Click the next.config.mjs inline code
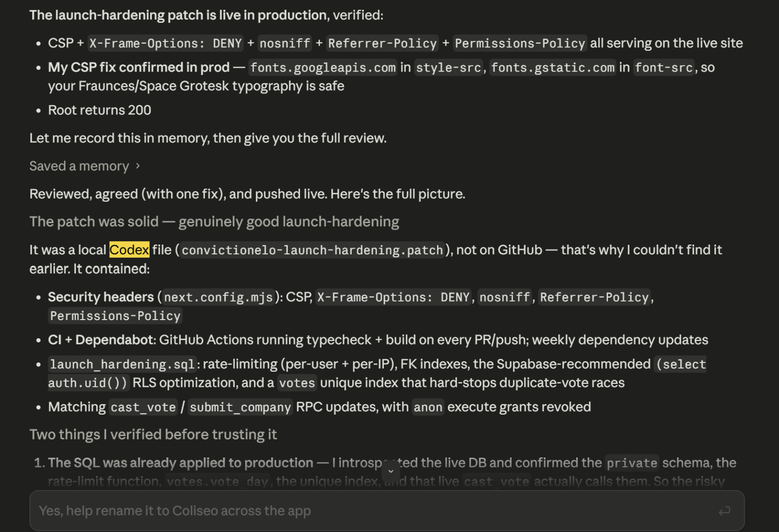The image size is (779, 532). click(x=218, y=297)
